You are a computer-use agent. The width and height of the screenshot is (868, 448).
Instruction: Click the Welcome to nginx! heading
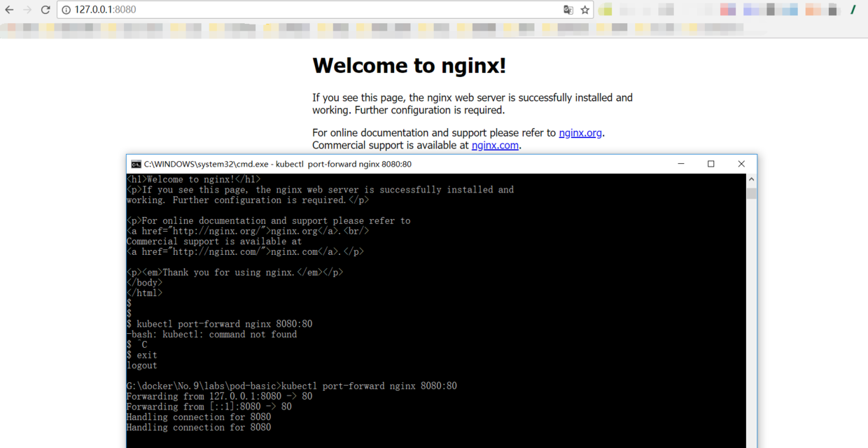point(409,65)
